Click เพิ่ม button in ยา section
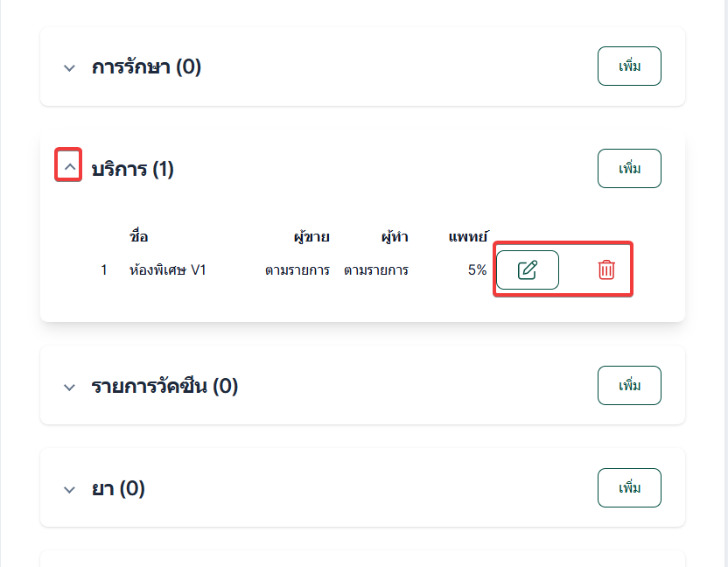Image resolution: width=728 pixels, height=567 pixels. click(629, 488)
